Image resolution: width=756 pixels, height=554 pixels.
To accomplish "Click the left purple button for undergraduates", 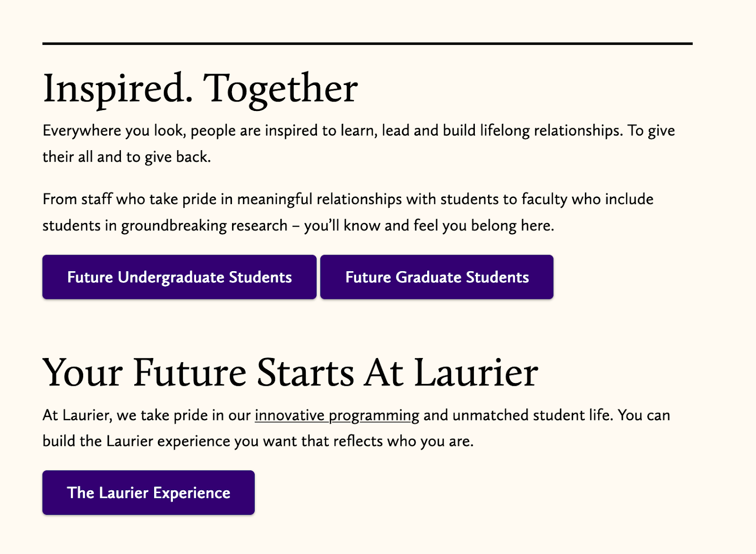I will 180,277.
